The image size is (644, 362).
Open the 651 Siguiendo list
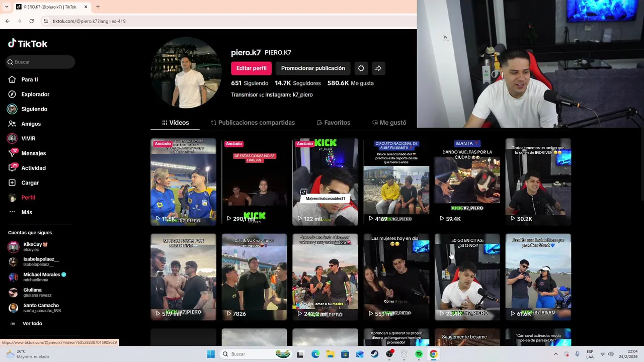coord(250,83)
